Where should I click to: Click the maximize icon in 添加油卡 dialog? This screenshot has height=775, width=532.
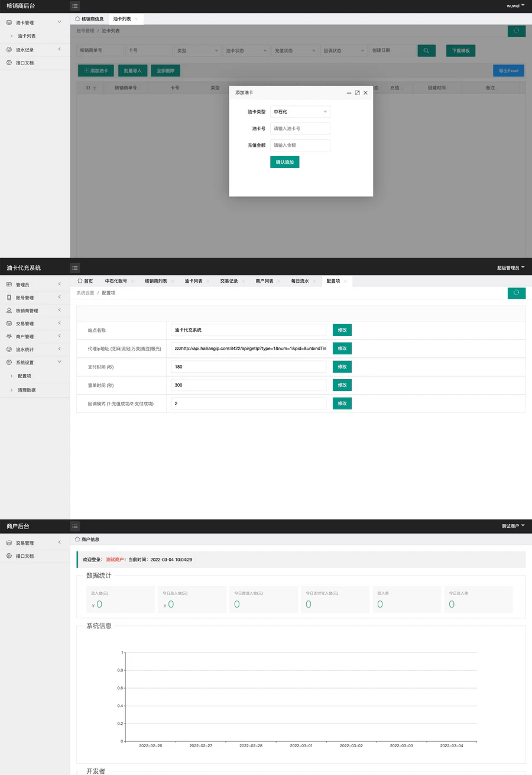coord(357,93)
